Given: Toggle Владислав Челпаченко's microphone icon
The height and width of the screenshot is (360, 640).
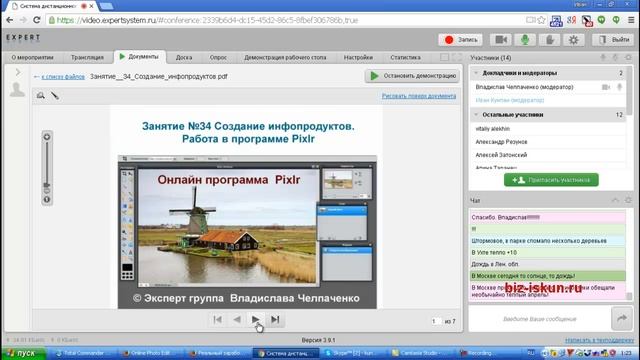Looking at the screenshot, I should [x=619, y=87].
